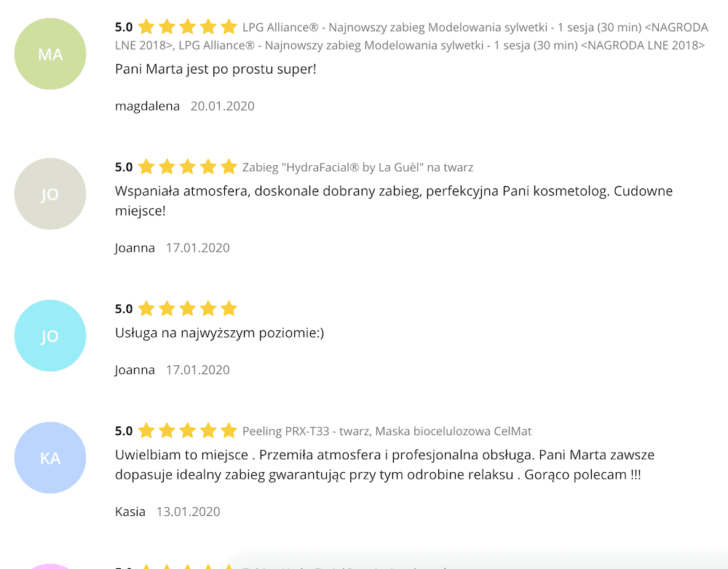Click the reviewer name "Kasia"
This screenshot has width=728, height=569.
130,512
